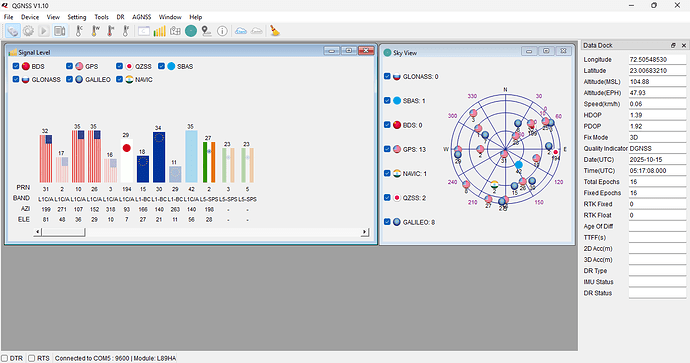The height and width of the screenshot is (363, 690).
Task: Open the Tools menu
Action: [101, 17]
